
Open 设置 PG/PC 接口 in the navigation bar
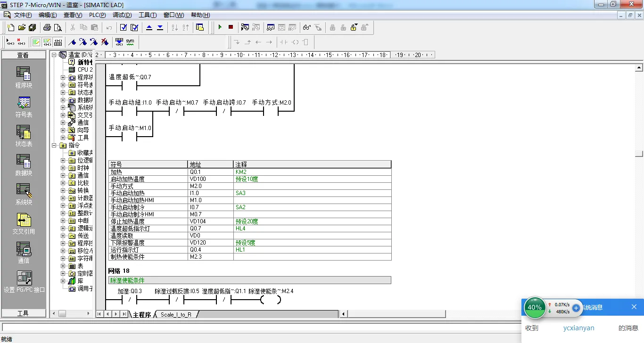pos(24,282)
